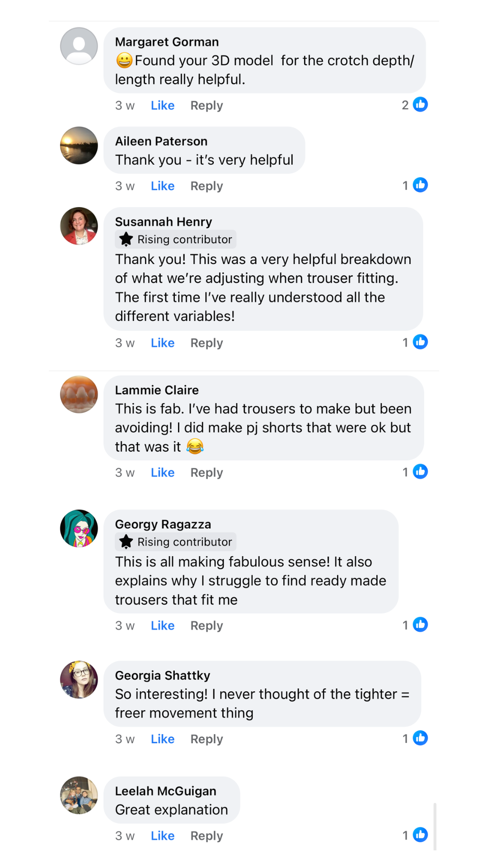Viewport: 488px width, 868px height.
Task: Click the scrollbar at the right edge
Action: coord(435,826)
